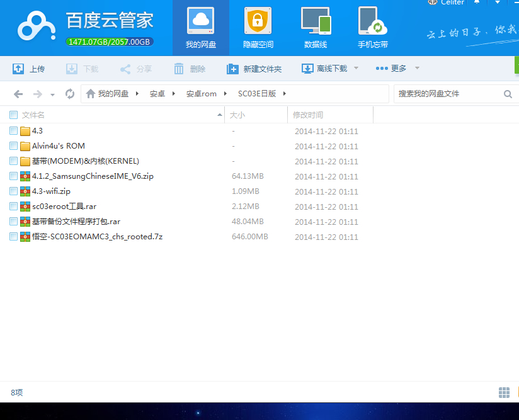The image size is (519, 420).
Task: Select file name sc03eroot工具.rar
Action: tap(64, 207)
